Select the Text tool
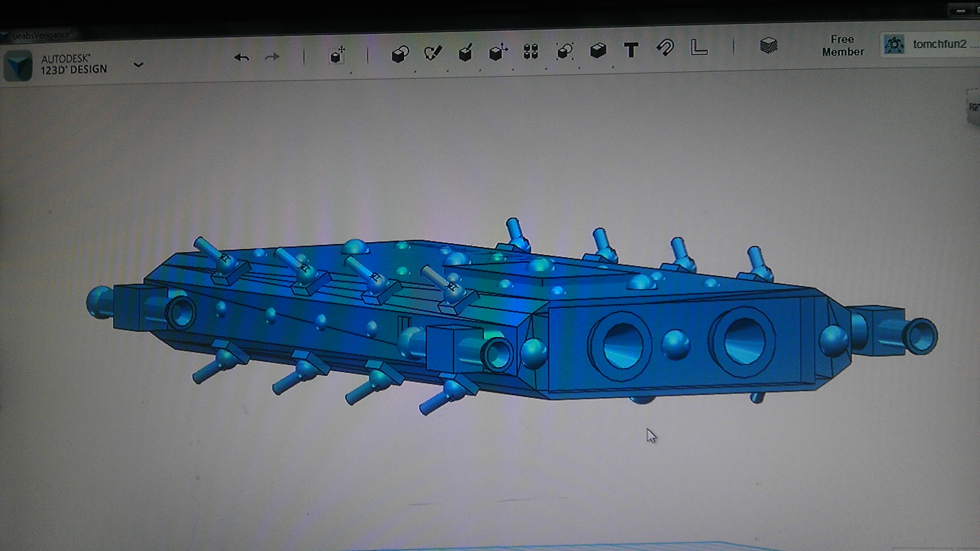This screenshot has width=980, height=551. pos(631,50)
